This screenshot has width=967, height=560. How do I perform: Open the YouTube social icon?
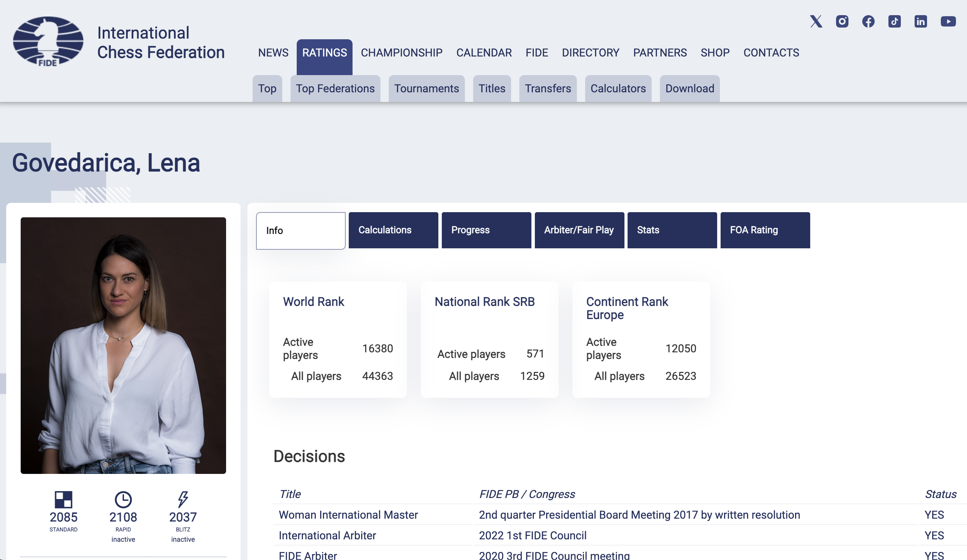pyautogui.click(x=948, y=21)
